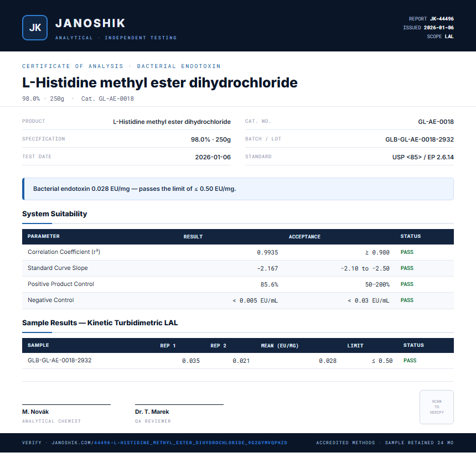Viewport: 476px width, 468px height.
Task: Click the specification value 98.0% · 250g
Action: (211, 139)
